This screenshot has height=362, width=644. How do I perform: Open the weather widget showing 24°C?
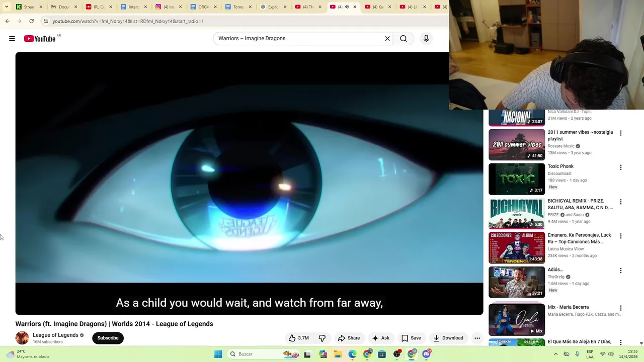click(x=29, y=354)
